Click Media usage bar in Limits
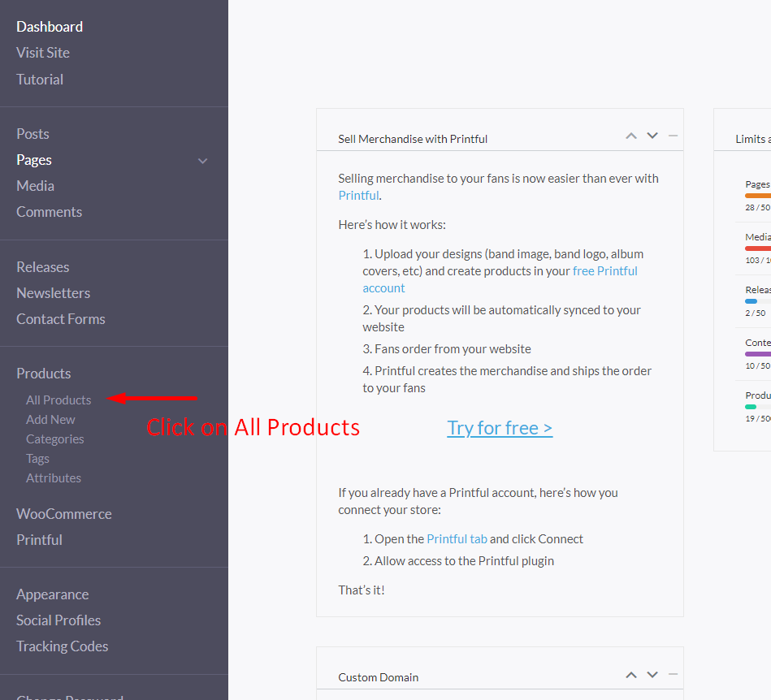This screenshot has height=700, width=771. pyautogui.click(x=758, y=248)
